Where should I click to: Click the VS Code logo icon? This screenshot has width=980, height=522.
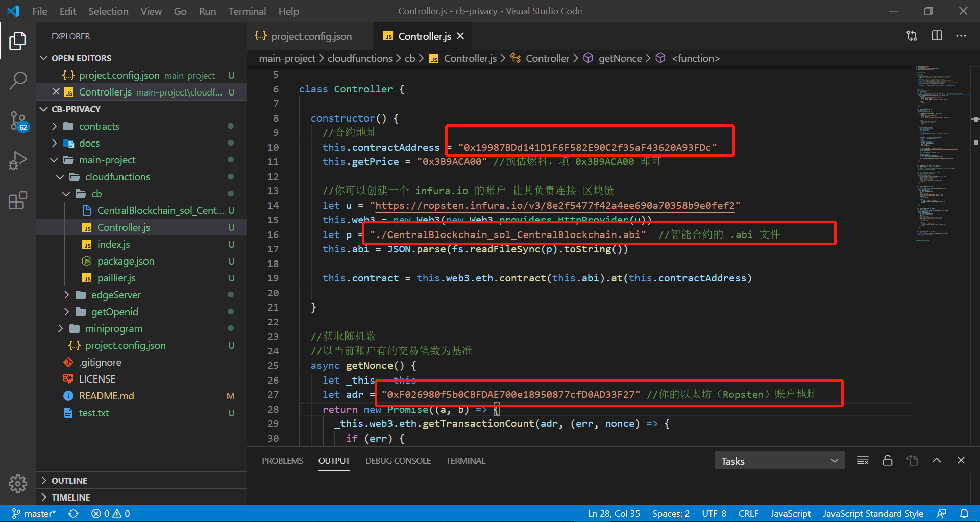tap(14, 11)
